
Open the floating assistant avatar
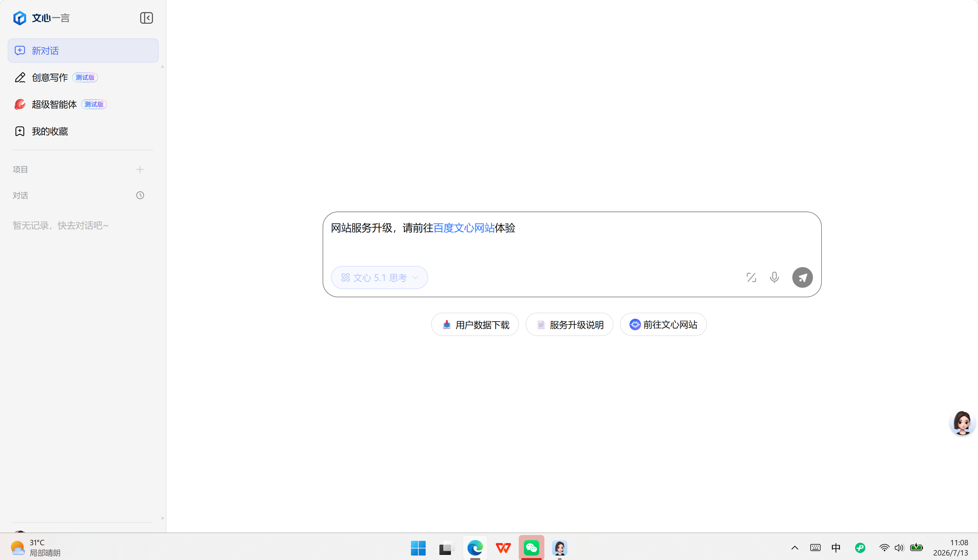click(962, 423)
